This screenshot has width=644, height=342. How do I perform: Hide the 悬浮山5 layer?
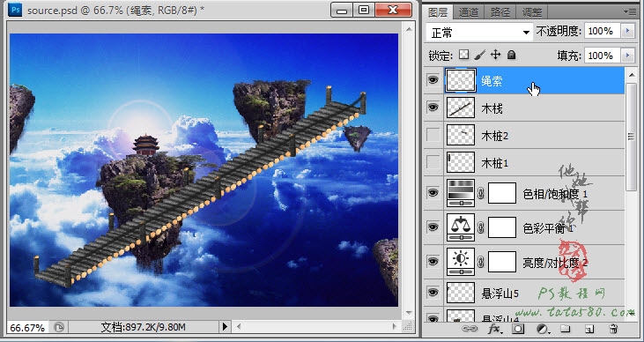(x=433, y=293)
